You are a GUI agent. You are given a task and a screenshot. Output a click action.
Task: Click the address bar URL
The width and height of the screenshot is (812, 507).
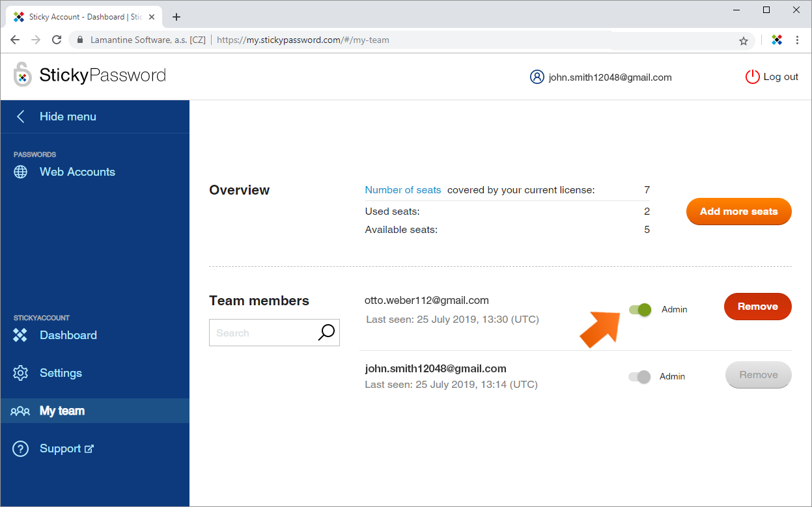point(303,40)
